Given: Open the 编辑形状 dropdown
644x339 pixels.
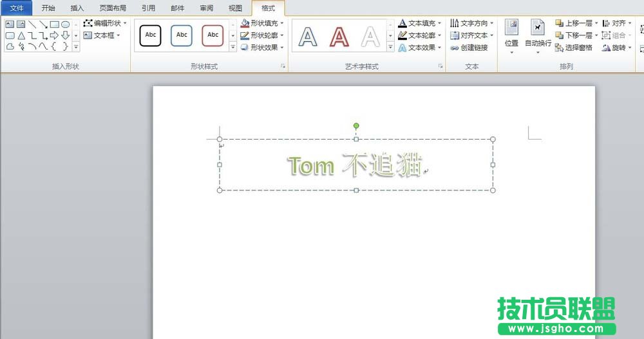Looking at the screenshot, I should [105, 23].
